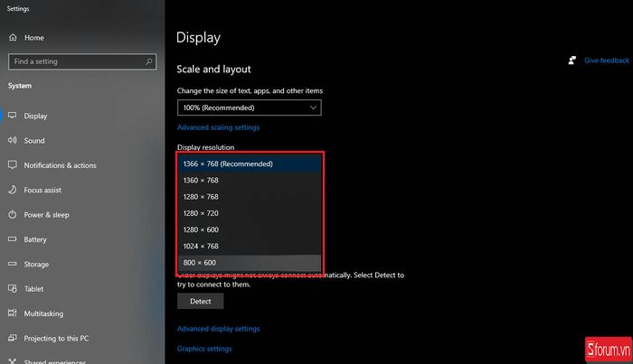Select 800 × 600 resolution
The height and width of the screenshot is (364, 633).
point(250,263)
